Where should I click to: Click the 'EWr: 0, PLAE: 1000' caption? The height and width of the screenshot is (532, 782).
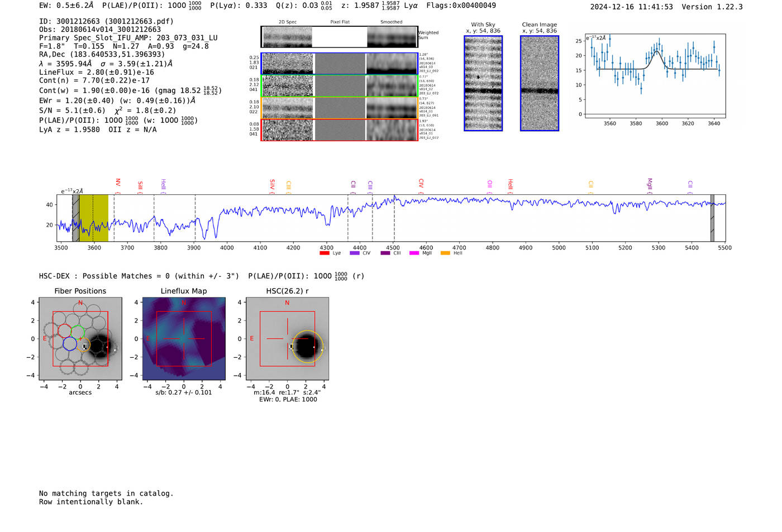coord(288,399)
